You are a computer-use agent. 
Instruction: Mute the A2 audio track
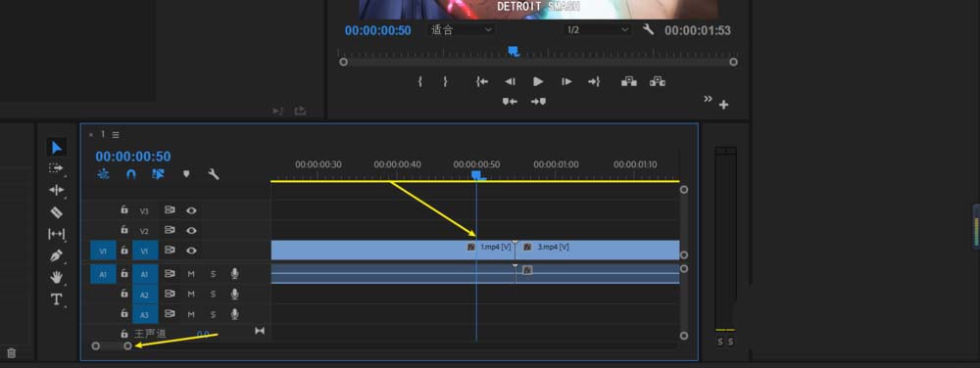[191, 295]
